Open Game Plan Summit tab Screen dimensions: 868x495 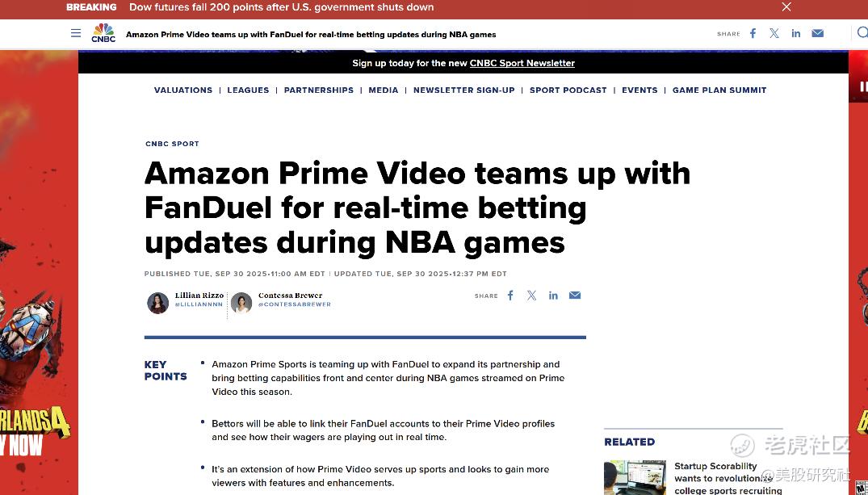click(x=719, y=90)
